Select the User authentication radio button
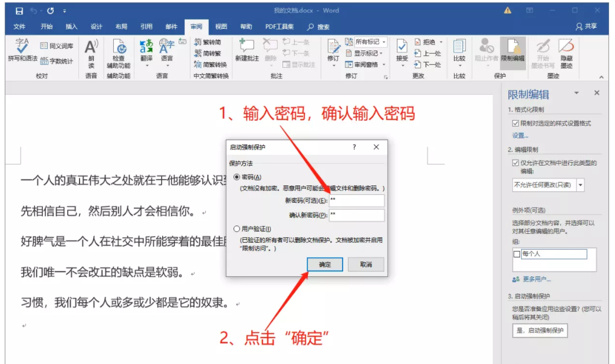615x364 pixels. [236, 229]
